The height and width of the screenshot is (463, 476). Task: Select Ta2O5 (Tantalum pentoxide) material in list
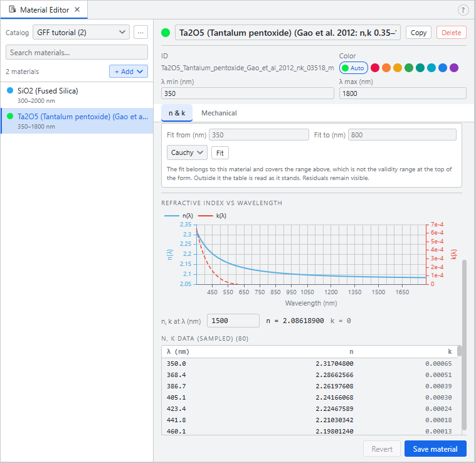77,121
